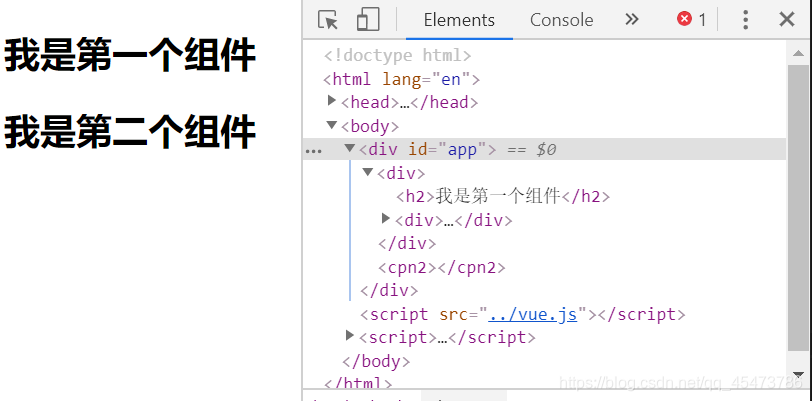Click the DOM tree scrollbar down arrow

[798, 374]
